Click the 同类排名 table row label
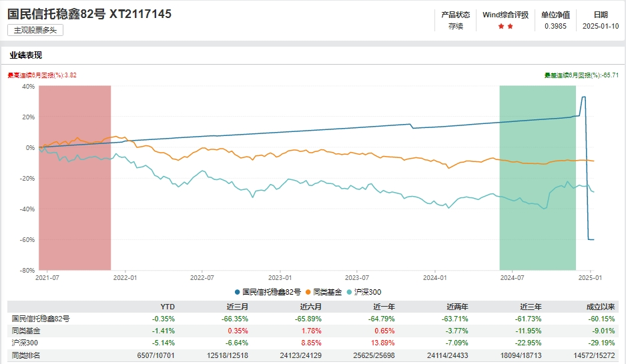Viewport: 626px width, 364px height. coord(26,355)
